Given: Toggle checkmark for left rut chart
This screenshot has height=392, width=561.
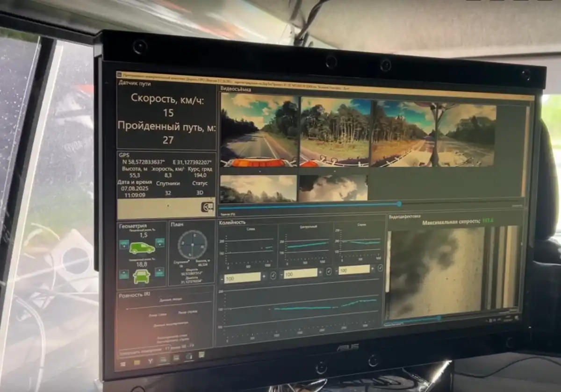Looking at the screenshot, I should pyautogui.click(x=273, y=276).
